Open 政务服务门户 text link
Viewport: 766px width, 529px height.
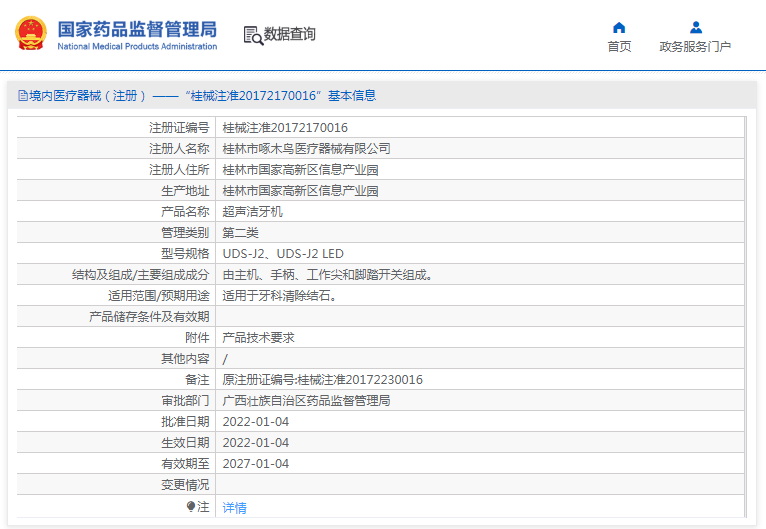pos(695,46)
